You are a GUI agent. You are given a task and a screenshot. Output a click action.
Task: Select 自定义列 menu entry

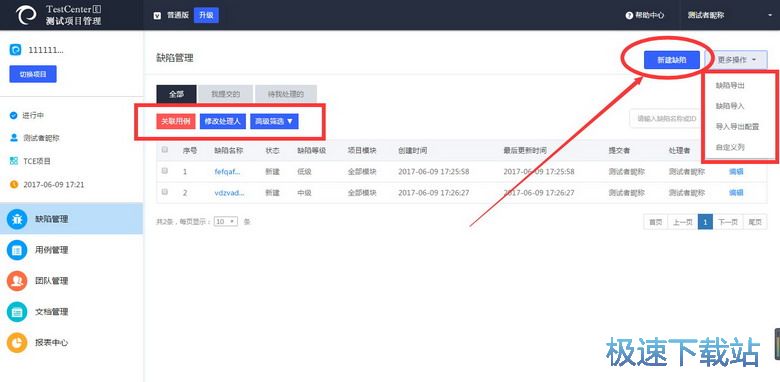click(x=730, y=148)
